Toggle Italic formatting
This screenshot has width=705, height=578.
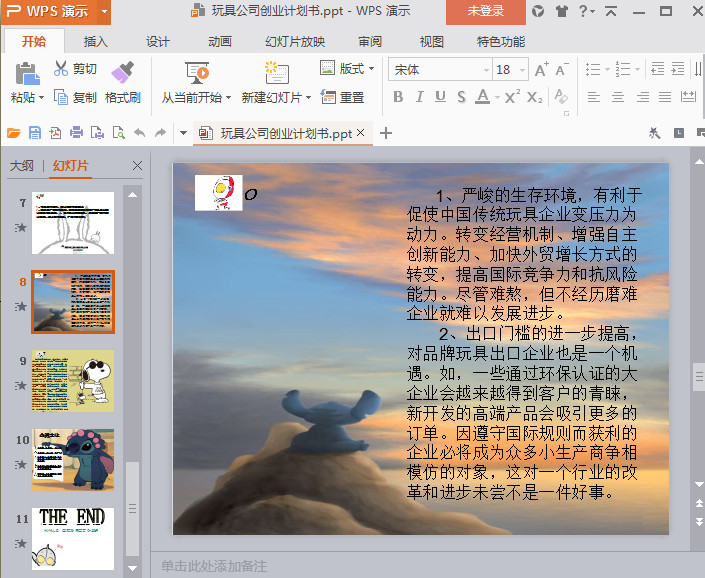419,97
